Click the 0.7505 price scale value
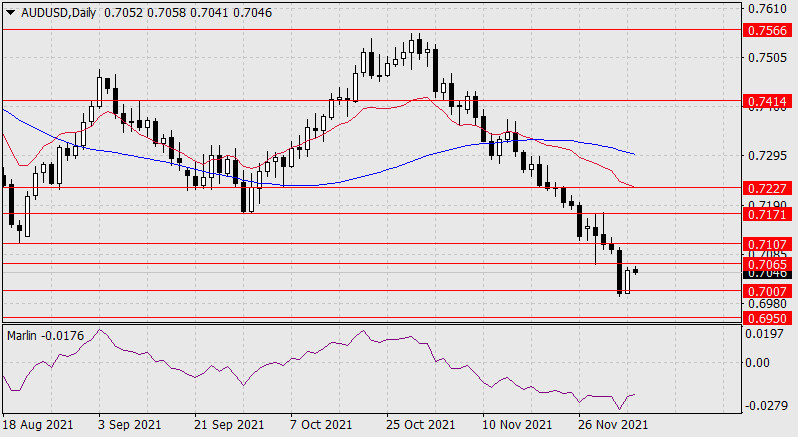This screenshot has height=437, width=798. pos(767,57)
